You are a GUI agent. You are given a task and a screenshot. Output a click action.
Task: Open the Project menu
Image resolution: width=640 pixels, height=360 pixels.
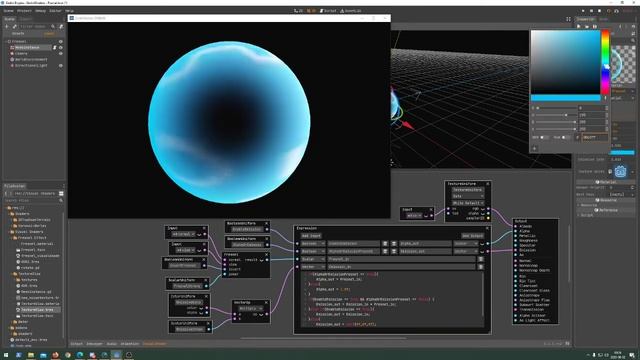(x=24, y=11)
